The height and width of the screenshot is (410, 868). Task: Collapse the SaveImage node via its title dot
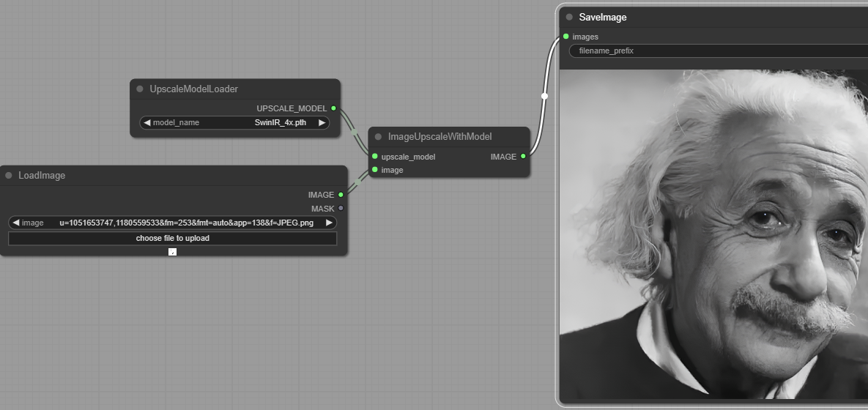click(569, 17)
